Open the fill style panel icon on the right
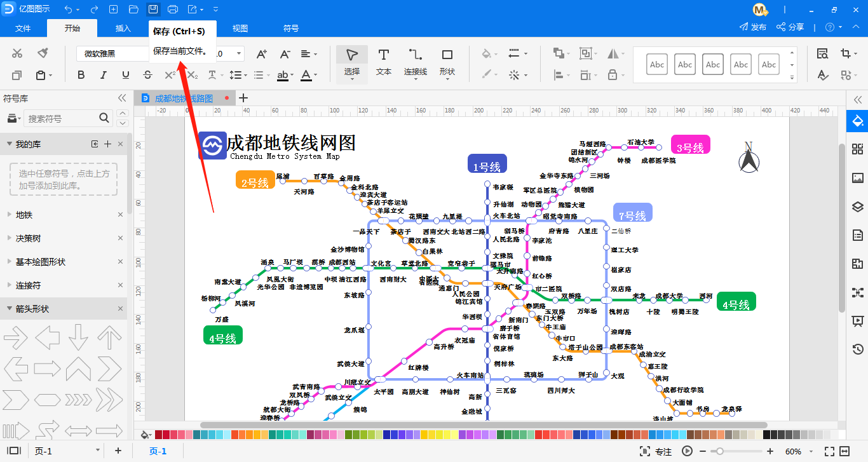The height and width of the screenshot is (462, 868). 858,121
